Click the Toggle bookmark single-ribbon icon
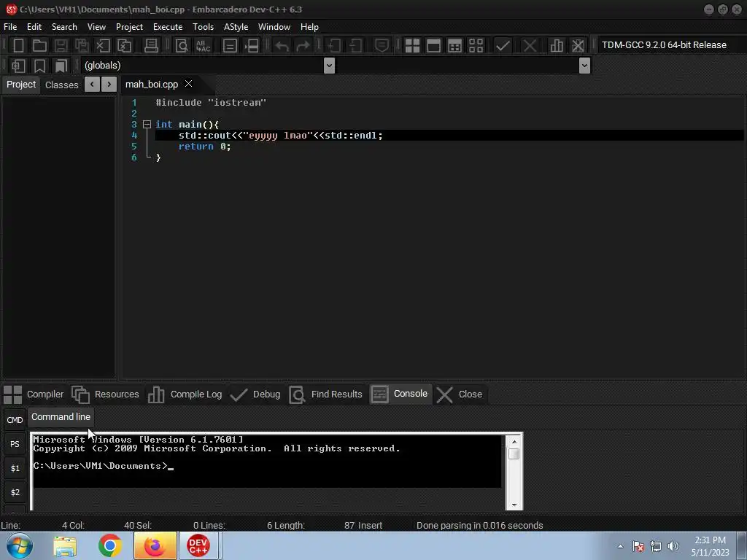Screen dimensions: 747x560 coord(39,66)
